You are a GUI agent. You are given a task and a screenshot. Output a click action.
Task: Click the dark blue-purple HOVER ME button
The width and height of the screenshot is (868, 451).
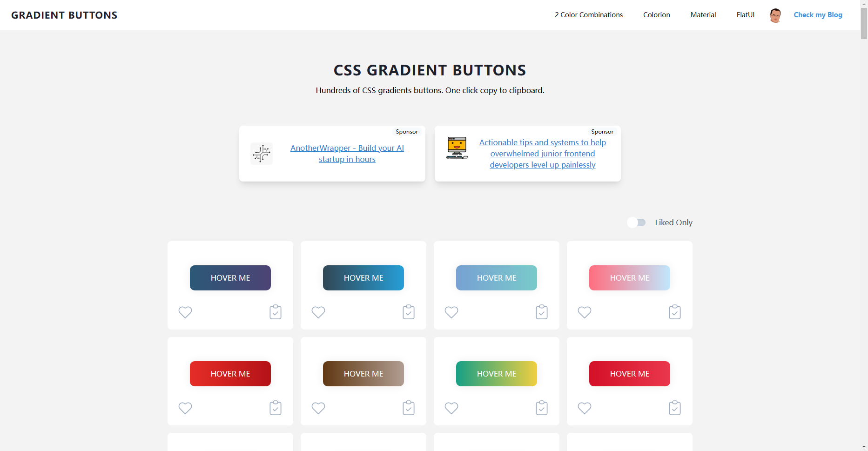(x=230, y=278)
